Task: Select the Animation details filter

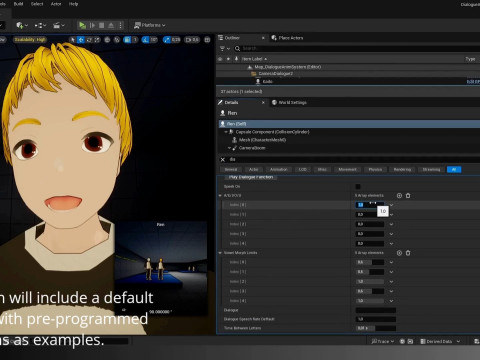Action: click(279, 170)
